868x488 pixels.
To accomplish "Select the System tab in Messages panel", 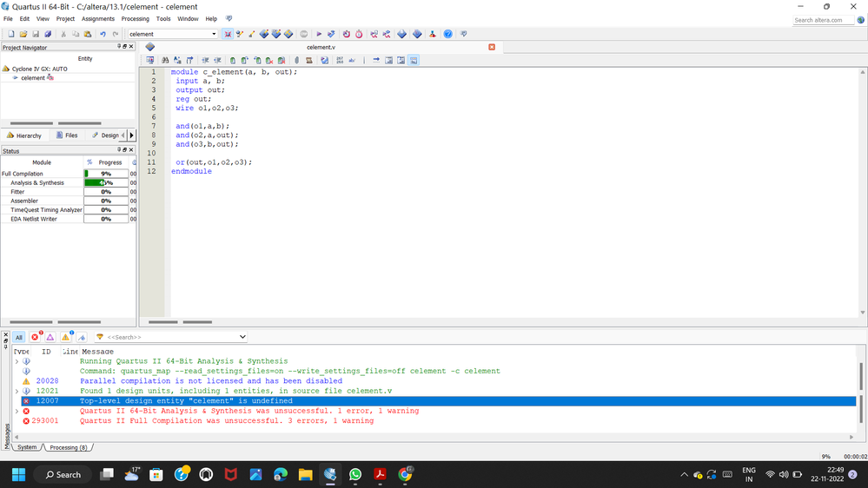I will tap(27, 447).
